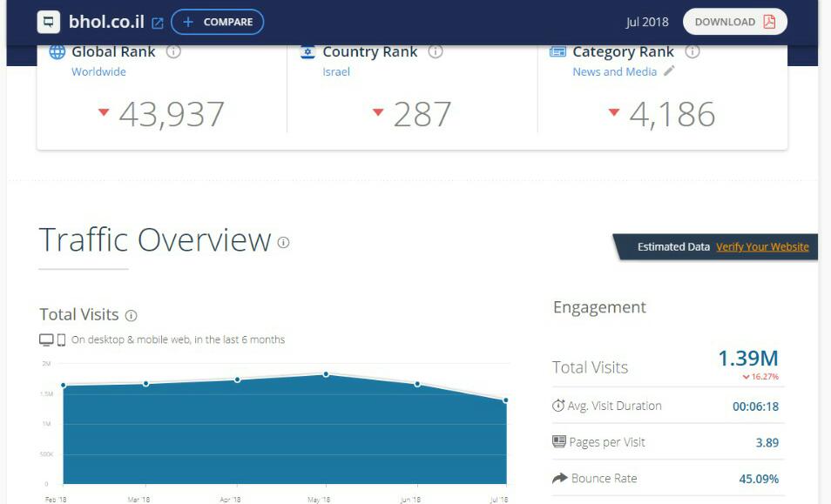Click the Total Visits info icon
This screenshot has height=504, width=831.
[x=131, y=315]
